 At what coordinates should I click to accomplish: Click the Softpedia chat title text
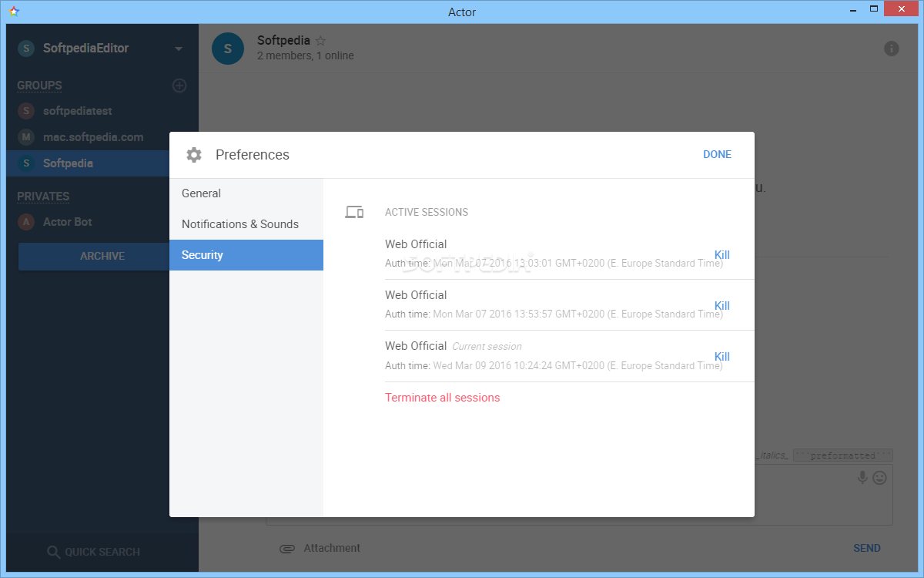(x=283, y=40)
